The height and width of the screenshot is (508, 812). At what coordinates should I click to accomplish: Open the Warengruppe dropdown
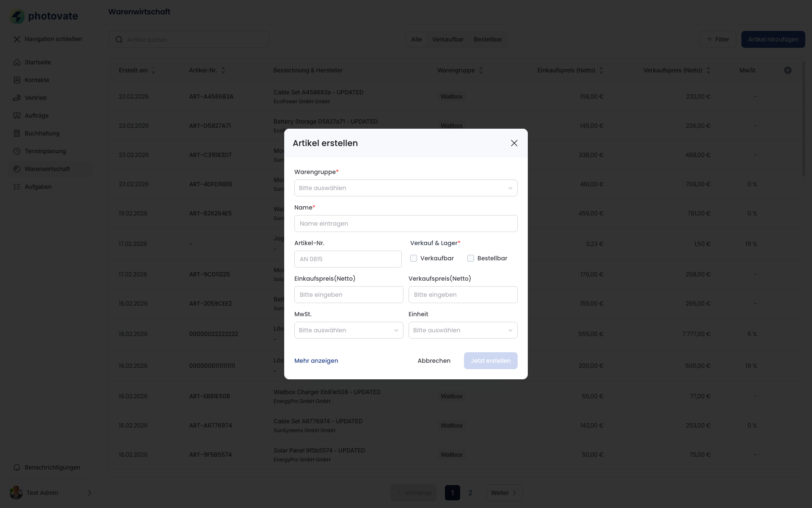[x=406, y=188]
